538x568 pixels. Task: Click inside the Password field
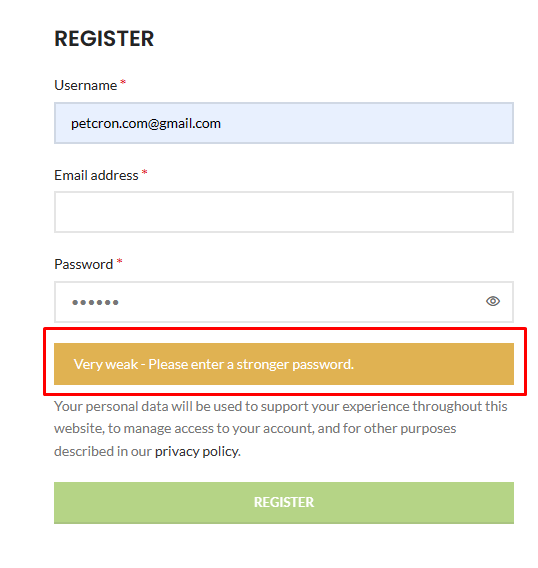pyautogui.click(x=284, y=302)
